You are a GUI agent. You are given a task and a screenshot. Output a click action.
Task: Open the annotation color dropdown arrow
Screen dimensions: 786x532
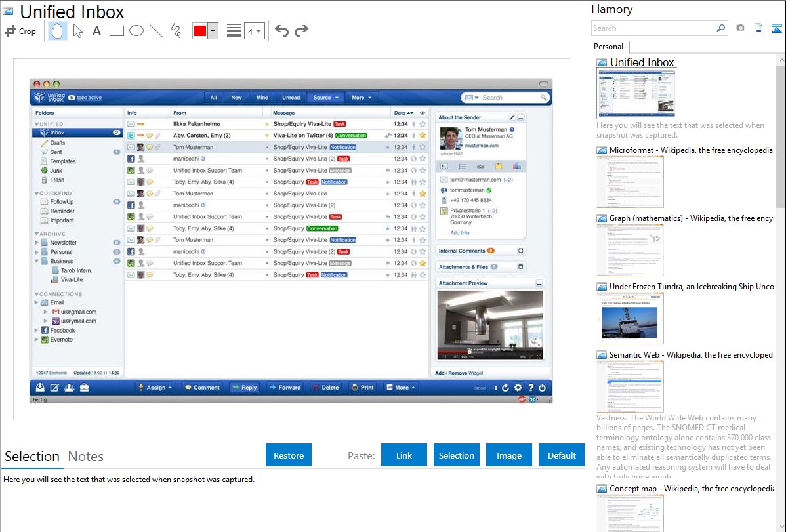[x=213, y=31]
